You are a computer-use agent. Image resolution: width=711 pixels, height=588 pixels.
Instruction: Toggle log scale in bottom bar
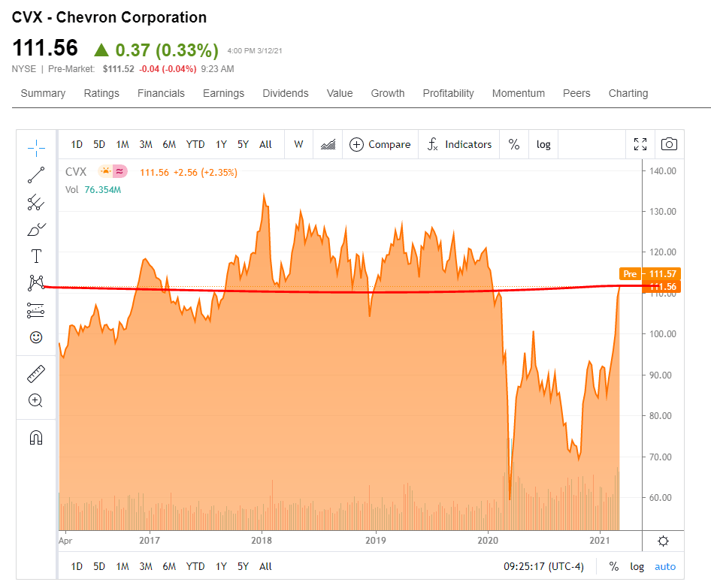[637, 566]
